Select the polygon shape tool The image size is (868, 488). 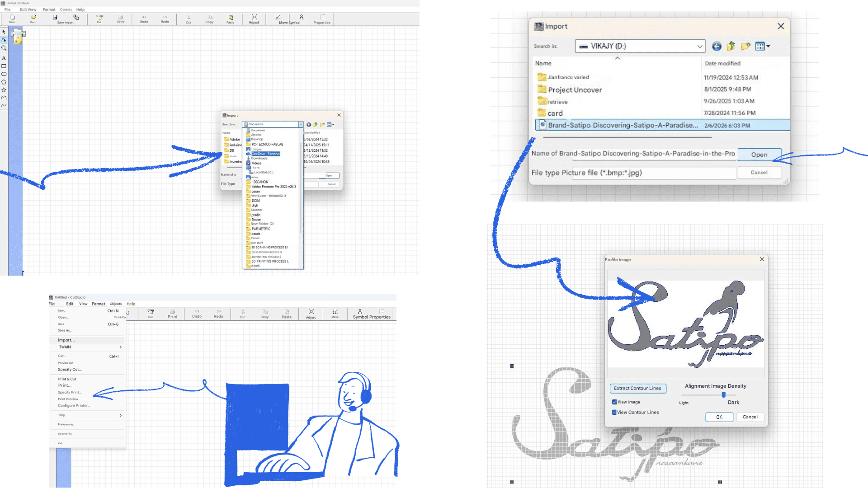(4, 82)
